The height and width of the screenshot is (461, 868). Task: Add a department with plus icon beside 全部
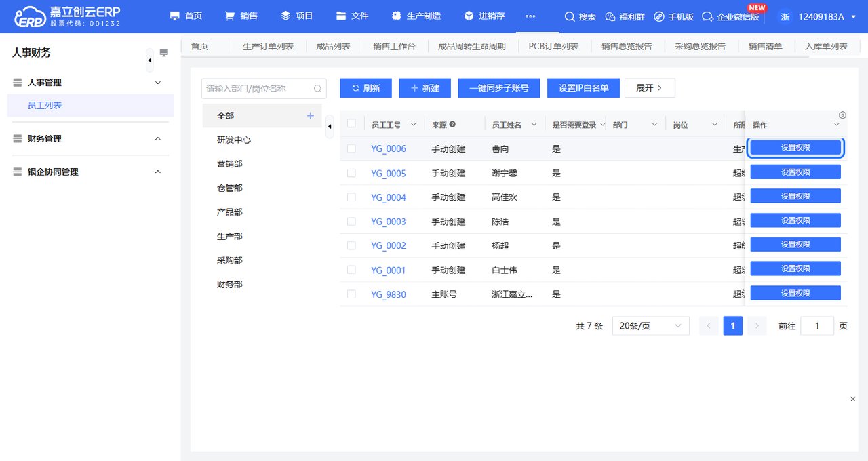tap(311, 116)
